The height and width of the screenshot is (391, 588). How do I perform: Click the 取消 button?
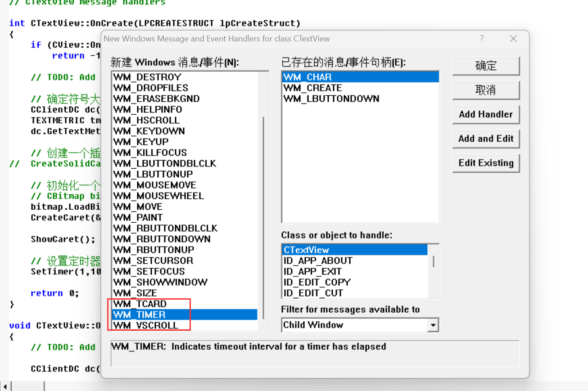[486, 90]
